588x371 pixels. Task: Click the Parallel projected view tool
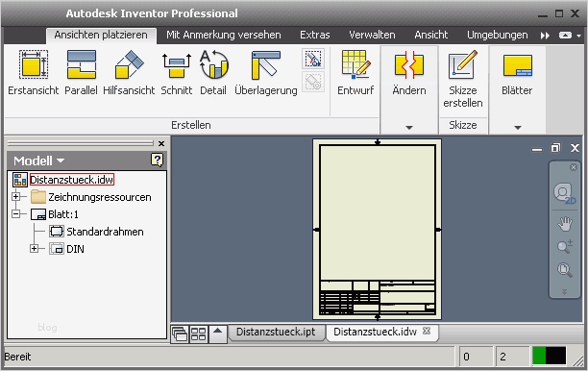(81, 73)
